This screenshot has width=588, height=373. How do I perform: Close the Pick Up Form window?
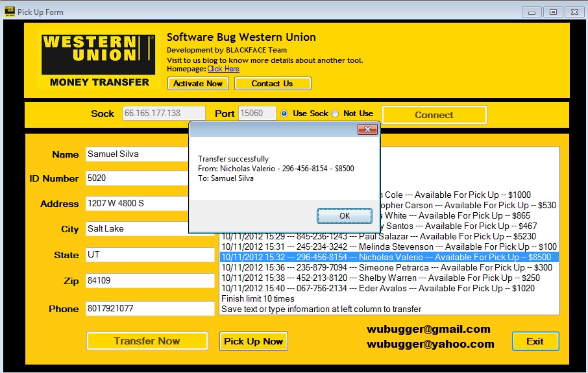click(x=574, y=12)
